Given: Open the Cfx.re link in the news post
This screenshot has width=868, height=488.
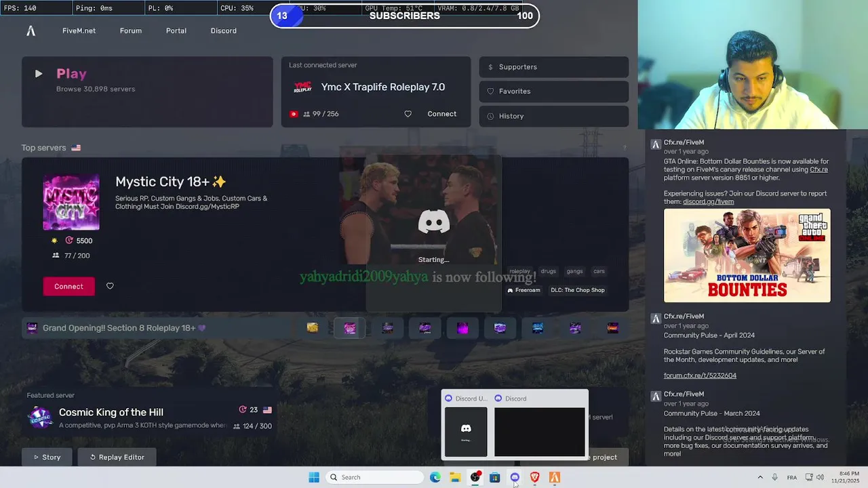Looking at the screenshot, I should pos(818,169).
